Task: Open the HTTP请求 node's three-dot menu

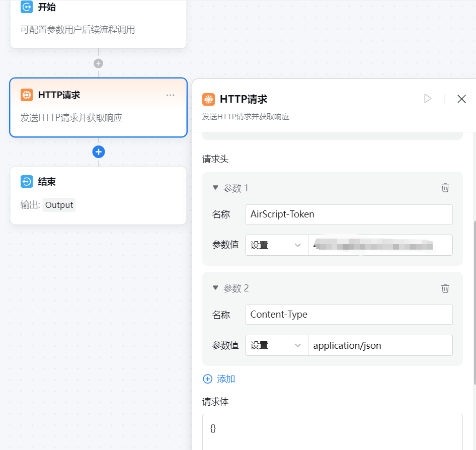Action: (x=170, y=95)
